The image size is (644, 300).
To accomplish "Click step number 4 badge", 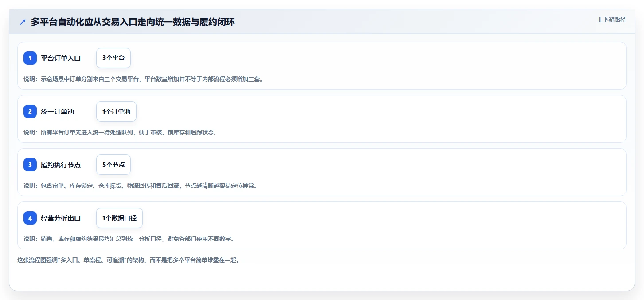I will point(30,218).
